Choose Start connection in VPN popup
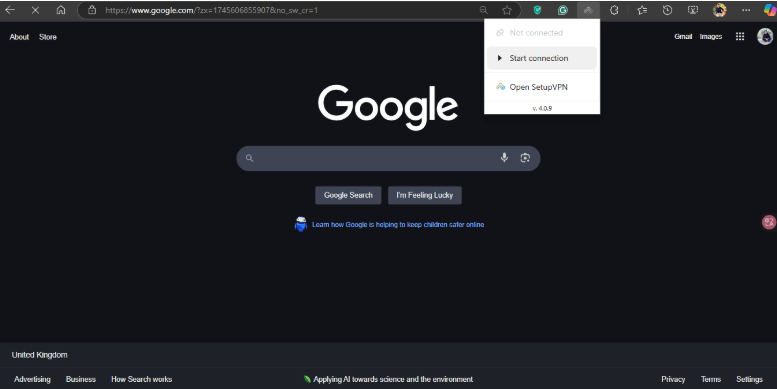The width and height of the screenshot is (777, 389). tap(542, 58)
